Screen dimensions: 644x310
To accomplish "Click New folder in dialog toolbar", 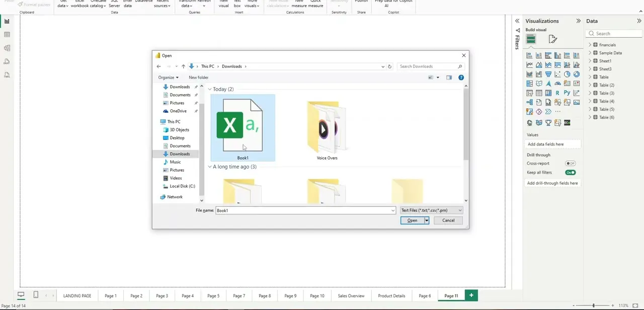I will [x=198, y=77].
